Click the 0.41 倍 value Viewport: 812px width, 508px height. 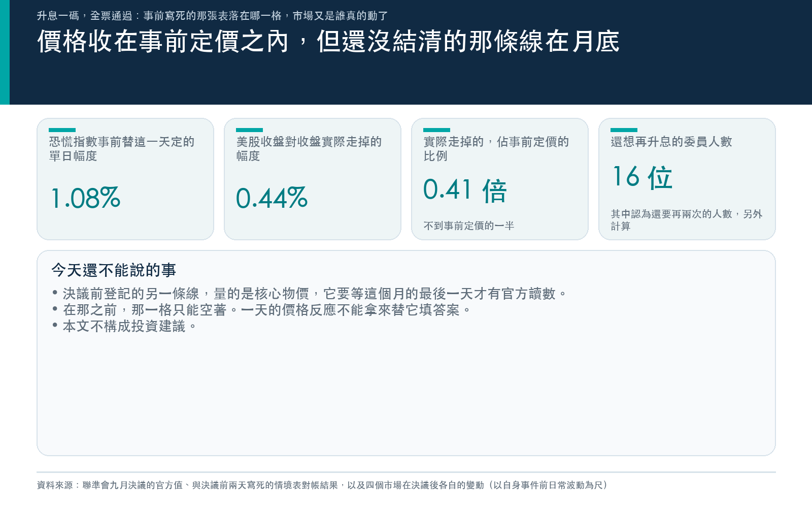click(x=465, y=190)
